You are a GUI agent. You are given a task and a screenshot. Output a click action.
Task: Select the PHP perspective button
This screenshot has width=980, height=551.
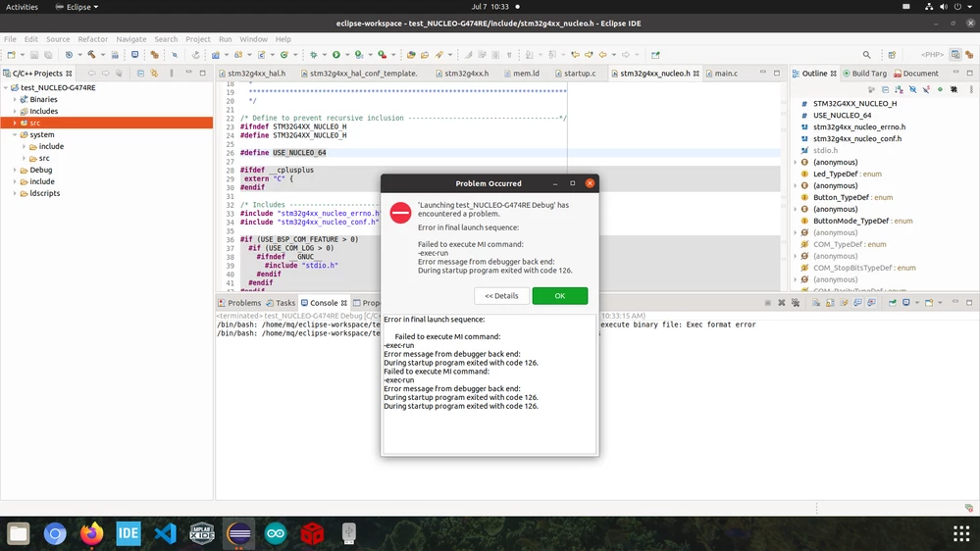point(932,55)
